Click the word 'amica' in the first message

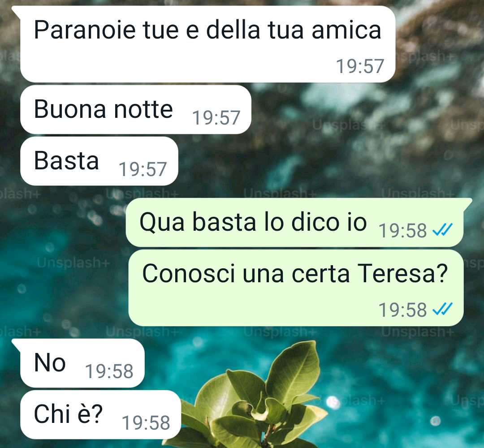pos(346,30)
